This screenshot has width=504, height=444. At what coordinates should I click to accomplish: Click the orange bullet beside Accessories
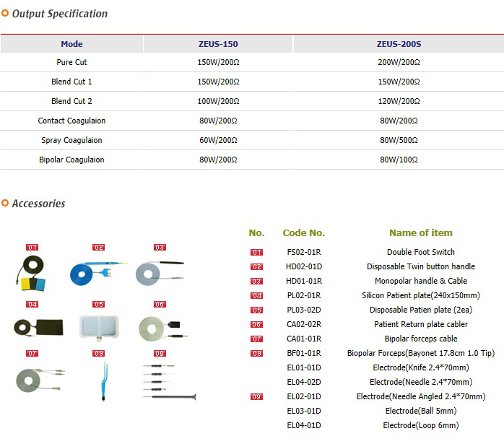pyautogui.click(x=5, y=203)
